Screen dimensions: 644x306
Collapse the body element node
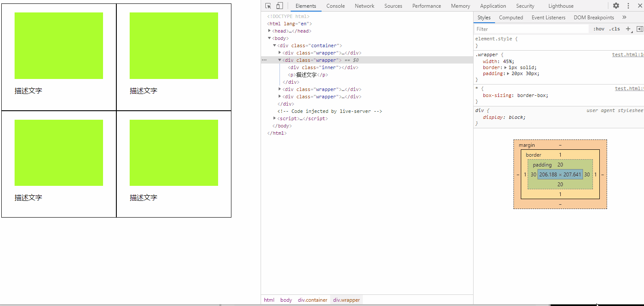(270, 38)
